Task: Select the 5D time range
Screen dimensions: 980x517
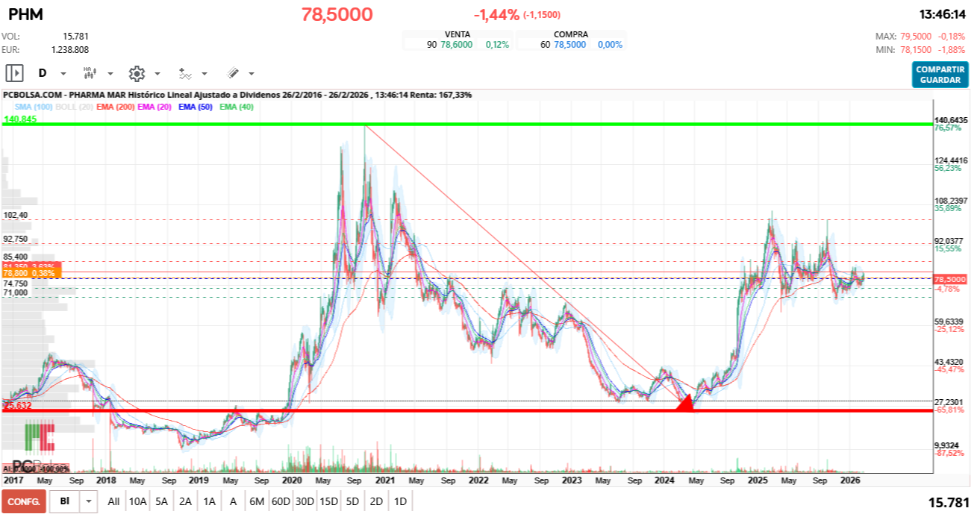Action: point(352,502)
